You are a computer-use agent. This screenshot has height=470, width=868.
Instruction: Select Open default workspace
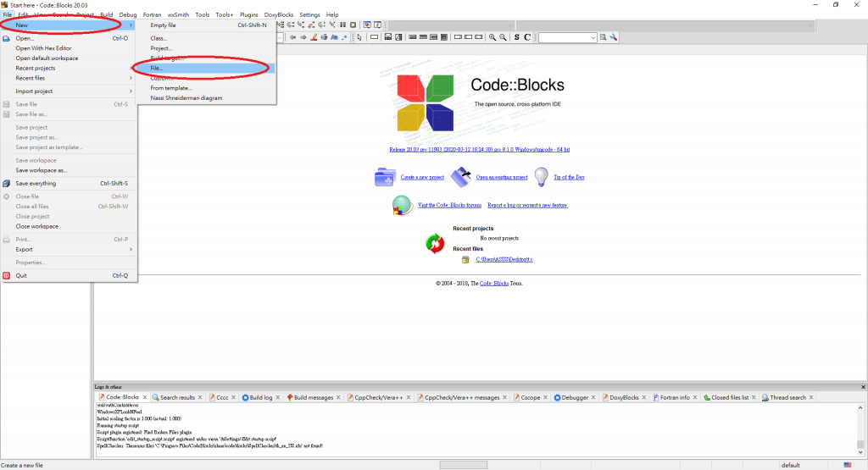point(69,58)
